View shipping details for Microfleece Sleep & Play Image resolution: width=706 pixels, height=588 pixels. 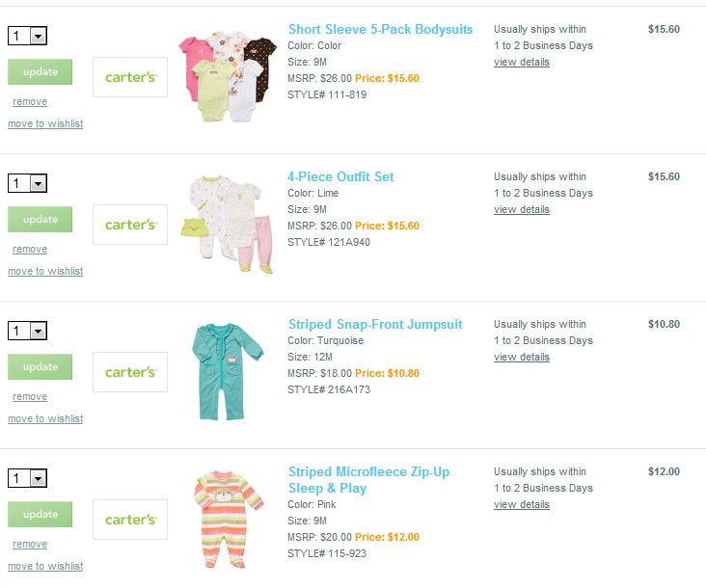click(522, 504)
